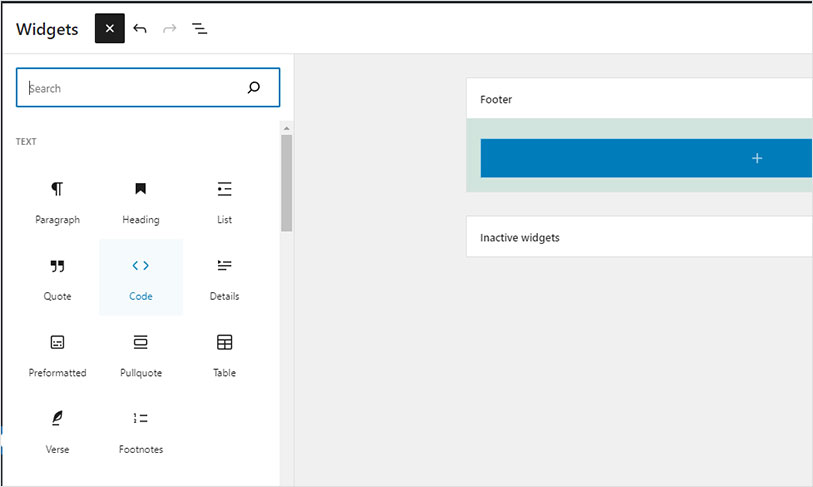Screen dimensions: 813x487
Task: Click the magnifier icon in the search box
Action: coord(254,87)
